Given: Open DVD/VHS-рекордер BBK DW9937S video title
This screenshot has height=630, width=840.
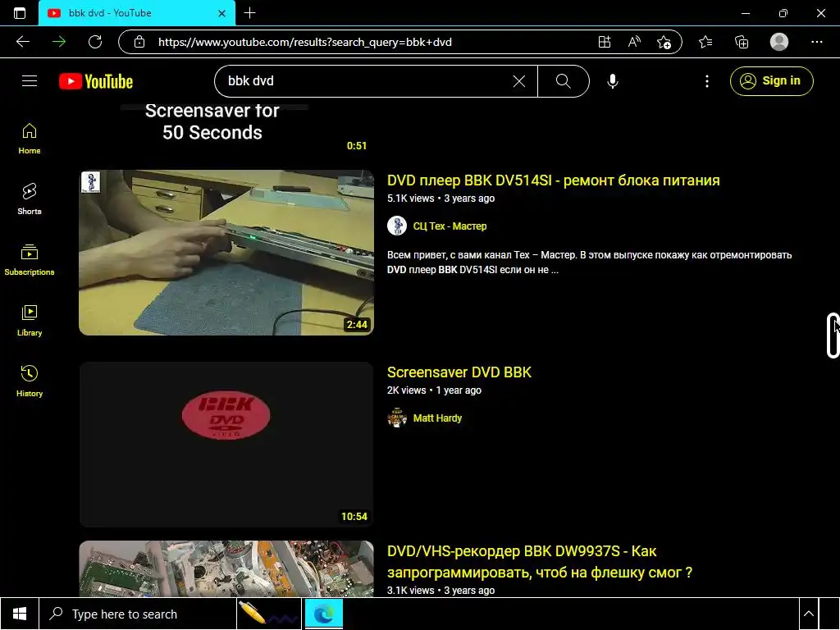Looking at the screenshot, I should (540, 561).
